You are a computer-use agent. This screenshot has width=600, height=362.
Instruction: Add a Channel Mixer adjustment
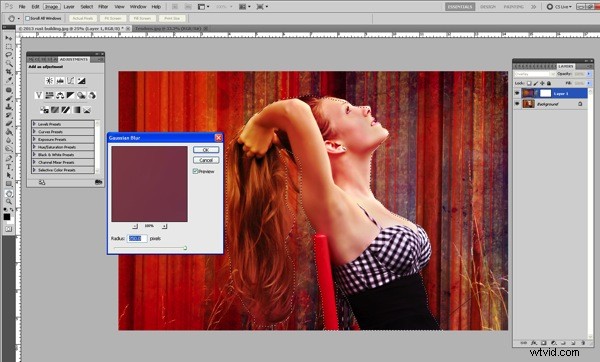click(x=92, y=95)
